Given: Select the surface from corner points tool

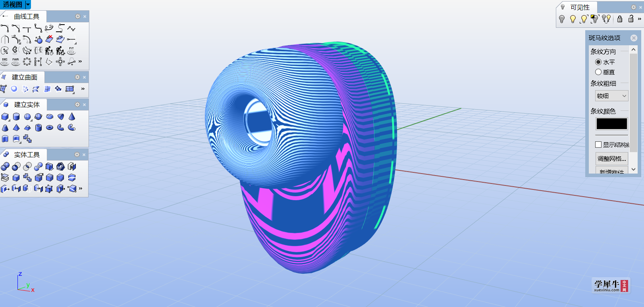Looking at the screenshot, I should tap(4, 89).
